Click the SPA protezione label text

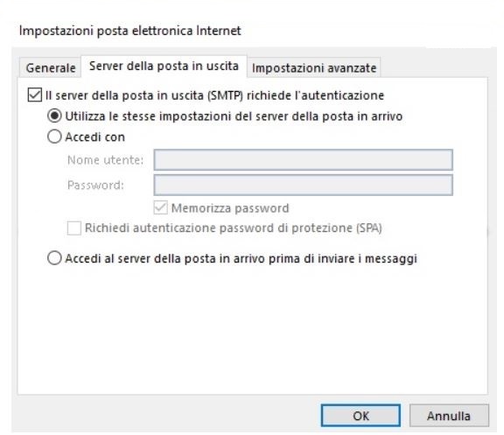pos(233,228)
